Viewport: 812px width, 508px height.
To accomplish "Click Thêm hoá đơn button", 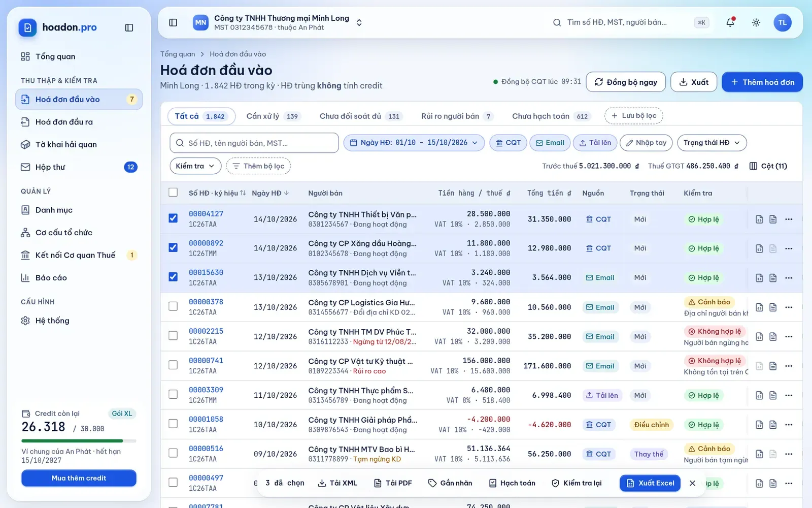I will (x=762, y=82).
